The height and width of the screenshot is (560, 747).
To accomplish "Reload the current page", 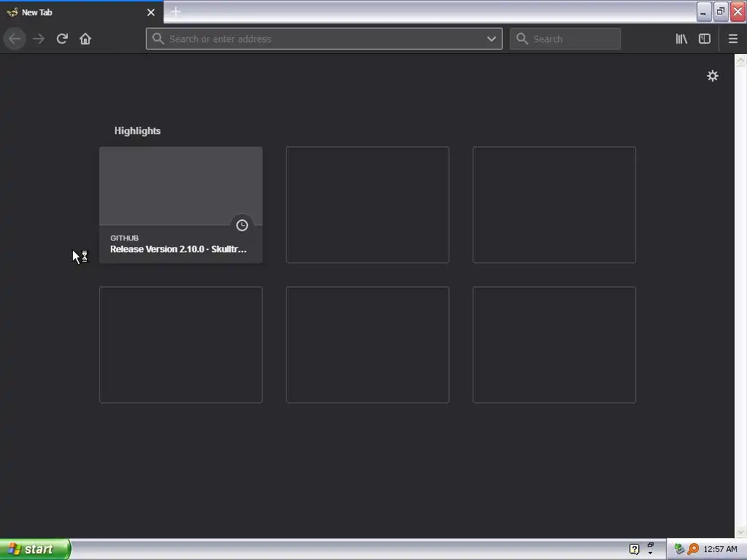I will (x=62, y=39).
